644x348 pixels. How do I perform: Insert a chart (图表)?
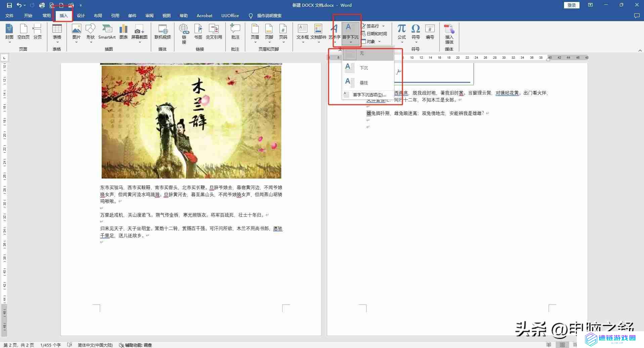[x=124, y=32]
